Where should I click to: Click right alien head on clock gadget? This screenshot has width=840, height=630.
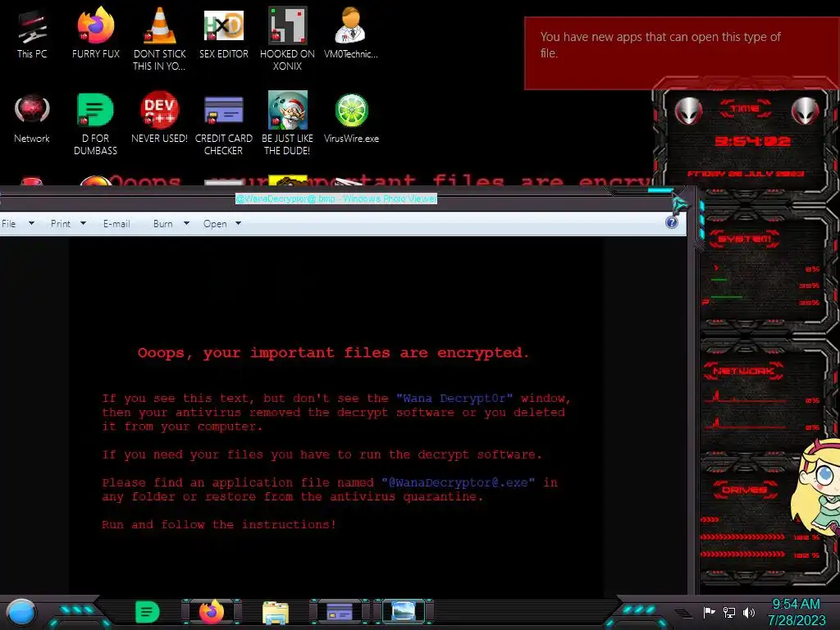coord(806,111)
